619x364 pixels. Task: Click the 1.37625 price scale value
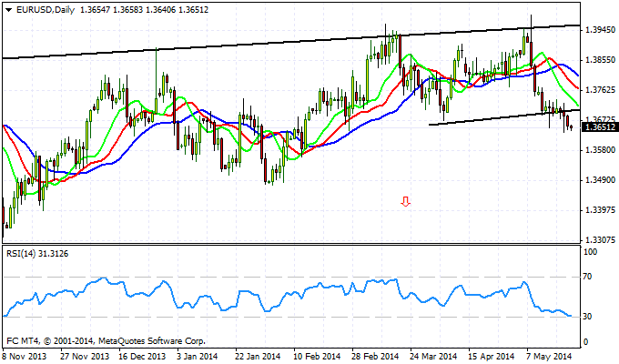[601, 89]
